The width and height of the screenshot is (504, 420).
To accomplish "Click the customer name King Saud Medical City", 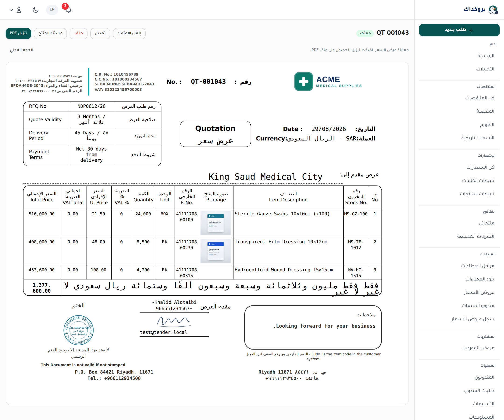I will pyautogui.click(x=266, y=177).
